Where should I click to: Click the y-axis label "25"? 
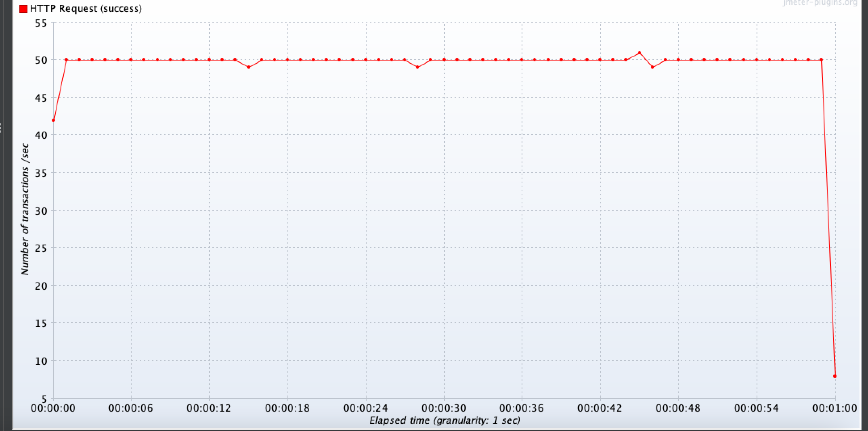[x=41, y=248]
